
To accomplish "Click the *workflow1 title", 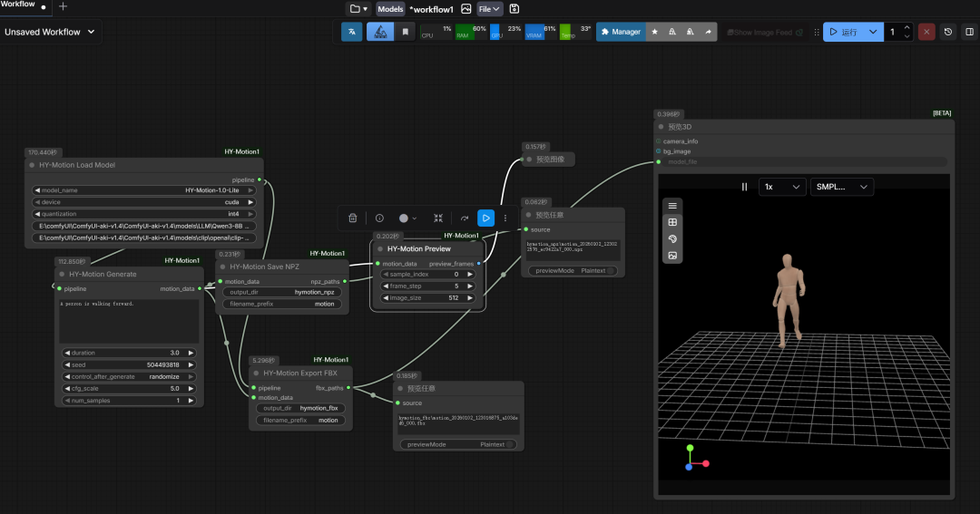I will tap(431, 9).
